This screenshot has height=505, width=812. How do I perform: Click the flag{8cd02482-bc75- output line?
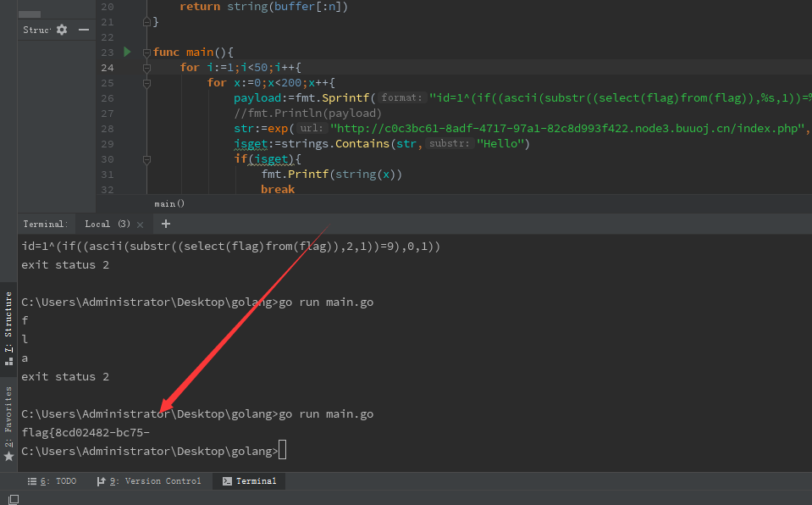tap(86, 432)
